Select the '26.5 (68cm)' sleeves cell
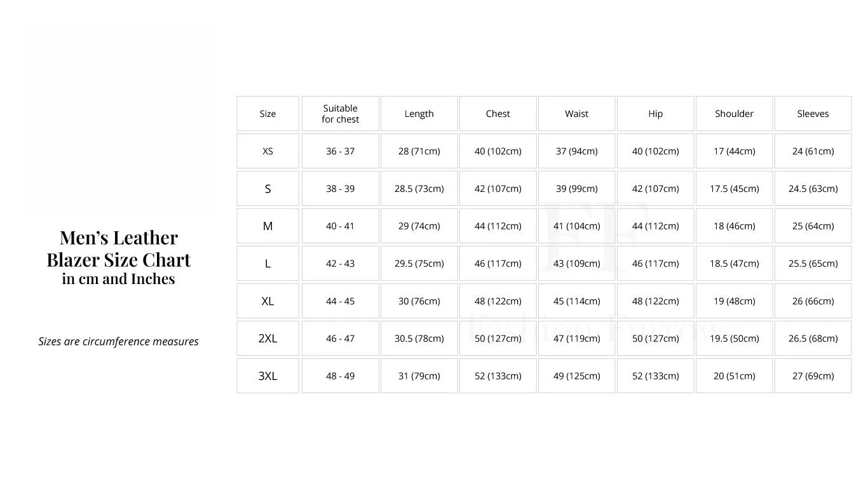 813,339
